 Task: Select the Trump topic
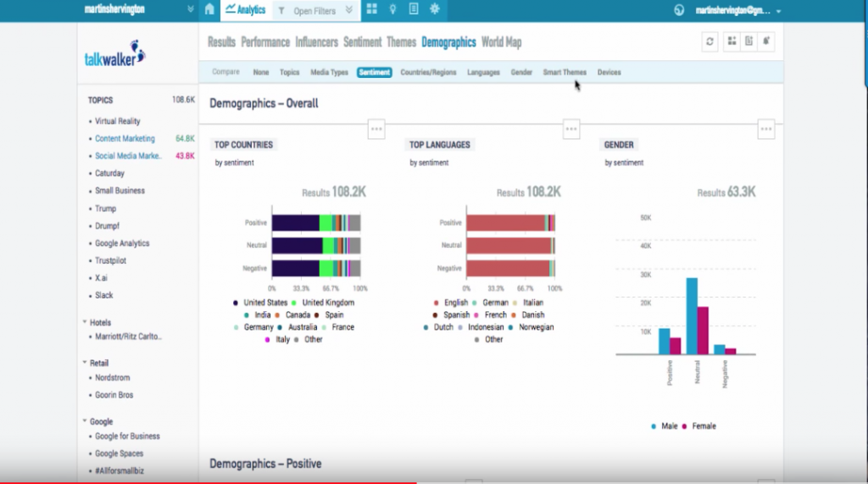coord(105,209)
